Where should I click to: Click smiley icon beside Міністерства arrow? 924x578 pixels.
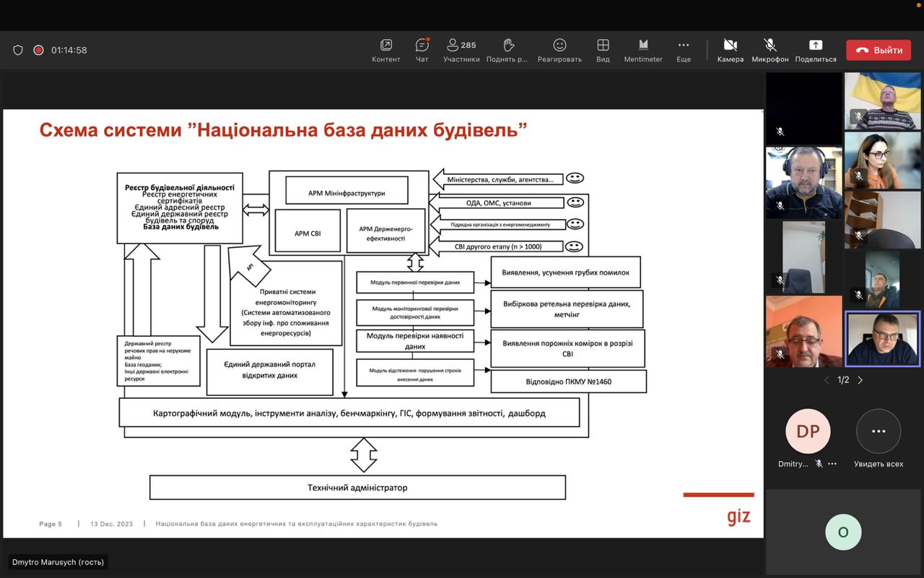(x=575, y=178)
